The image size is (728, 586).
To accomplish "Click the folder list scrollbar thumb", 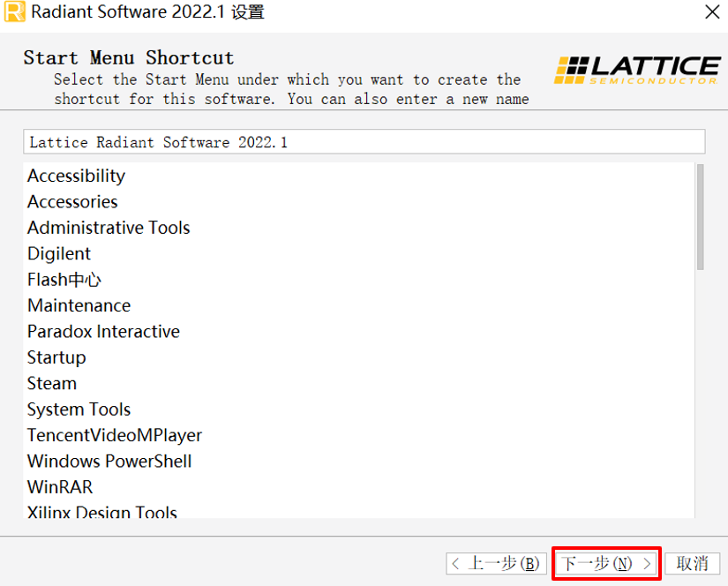I will [700, 217].
